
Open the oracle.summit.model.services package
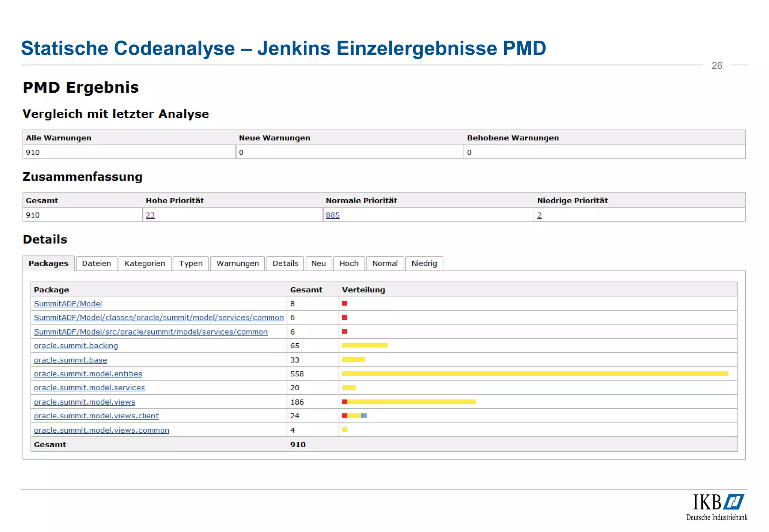click(89, 388)
